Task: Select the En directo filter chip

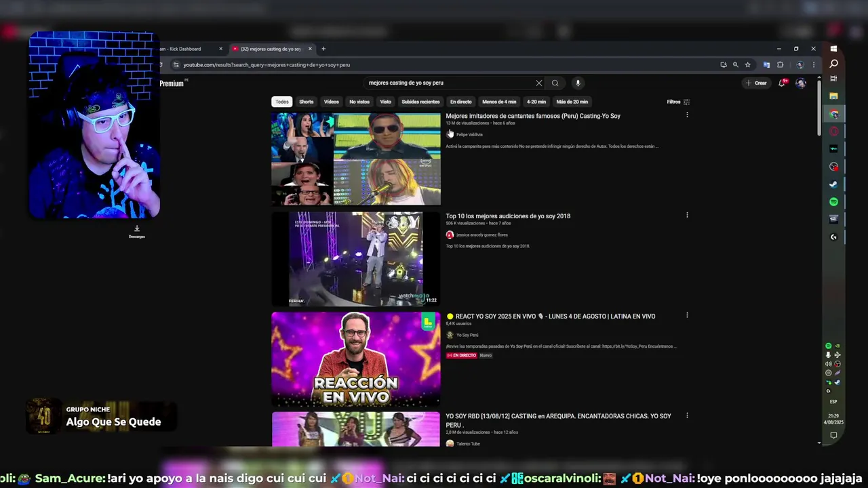Action: click(460, 102)
